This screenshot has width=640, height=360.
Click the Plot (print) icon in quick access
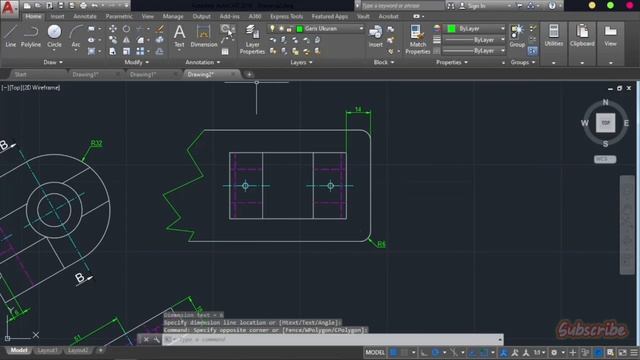83,6
